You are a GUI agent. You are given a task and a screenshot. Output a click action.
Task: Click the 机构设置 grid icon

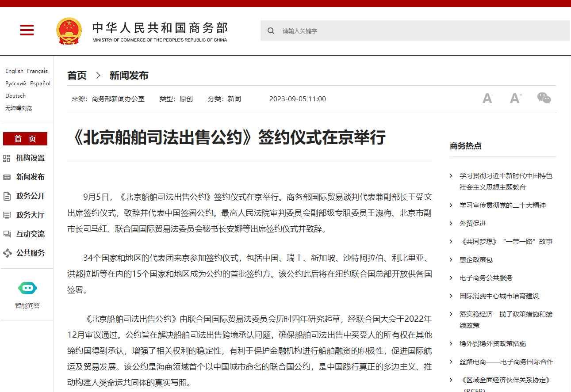coord(7,158)
